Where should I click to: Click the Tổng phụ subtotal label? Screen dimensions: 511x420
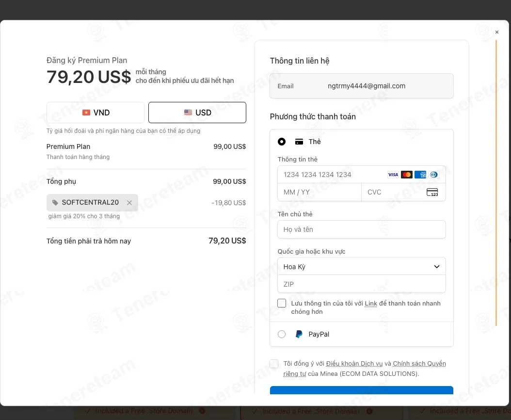(x=61, y=181)
